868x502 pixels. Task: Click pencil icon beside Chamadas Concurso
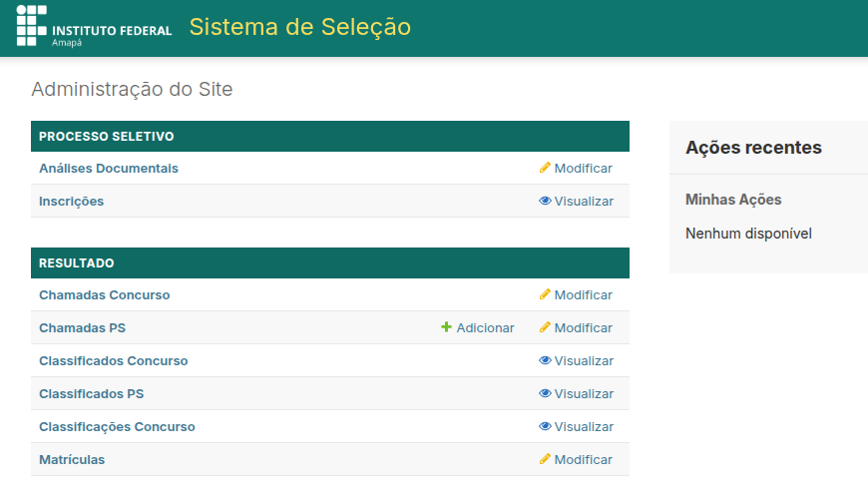545,294
